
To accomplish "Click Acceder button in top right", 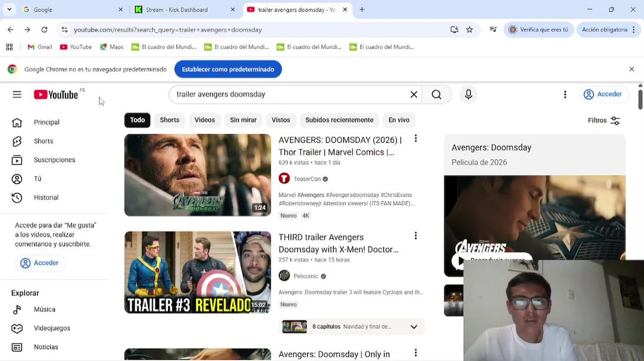I will point(603,94).
